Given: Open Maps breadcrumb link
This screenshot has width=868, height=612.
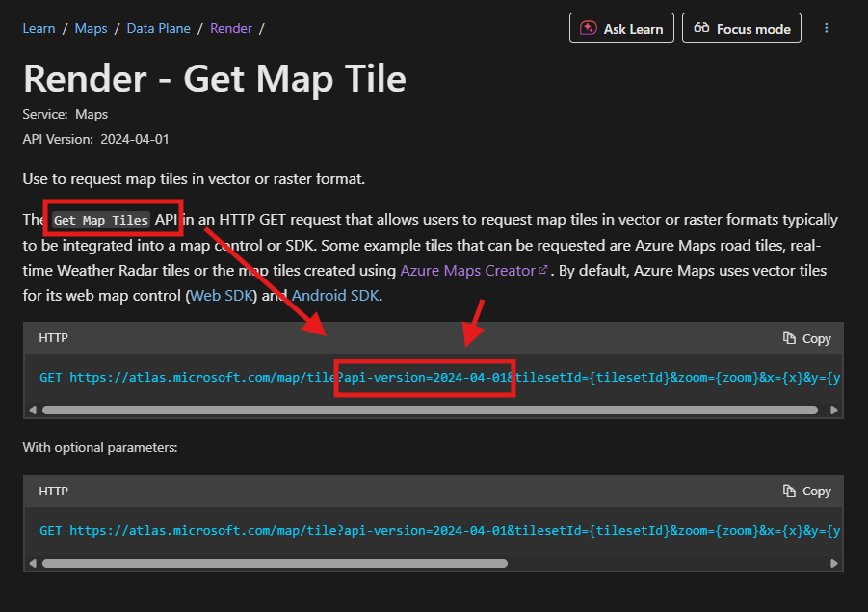Looking at the screenshot, I should (91, 28).
